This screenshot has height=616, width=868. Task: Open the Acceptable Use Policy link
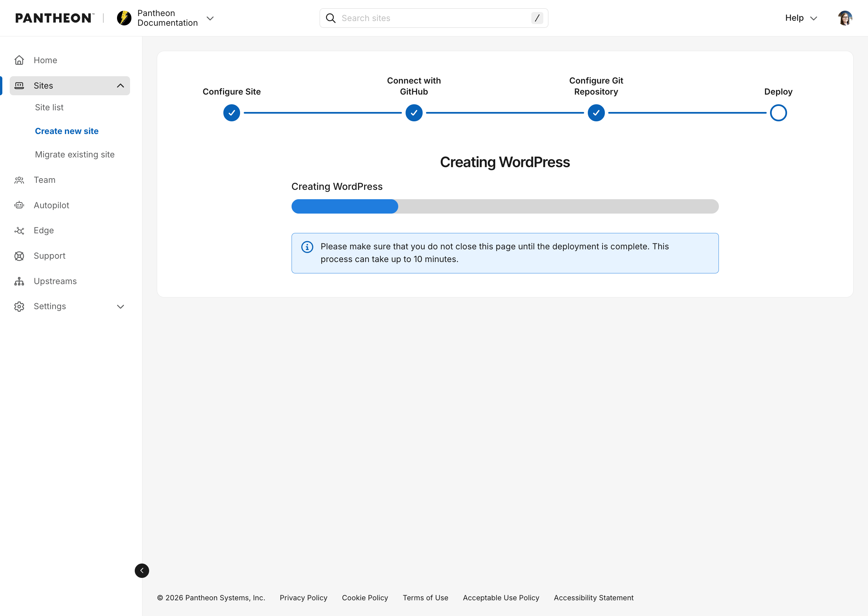click(501, 598)
